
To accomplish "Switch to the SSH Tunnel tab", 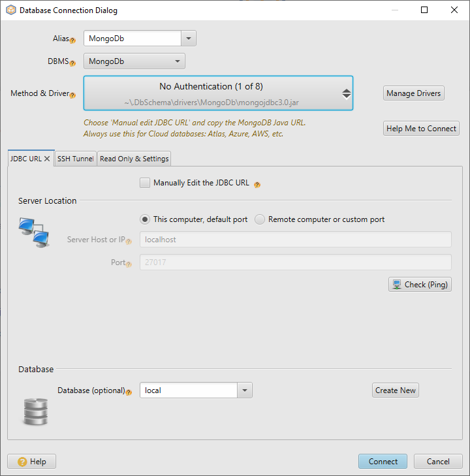I will point(75,159).
